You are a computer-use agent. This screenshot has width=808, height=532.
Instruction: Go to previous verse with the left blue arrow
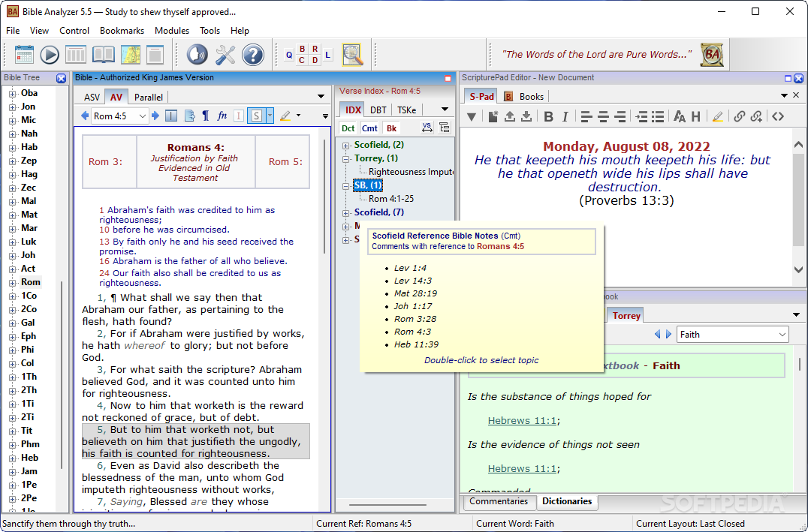coord(85,116)
